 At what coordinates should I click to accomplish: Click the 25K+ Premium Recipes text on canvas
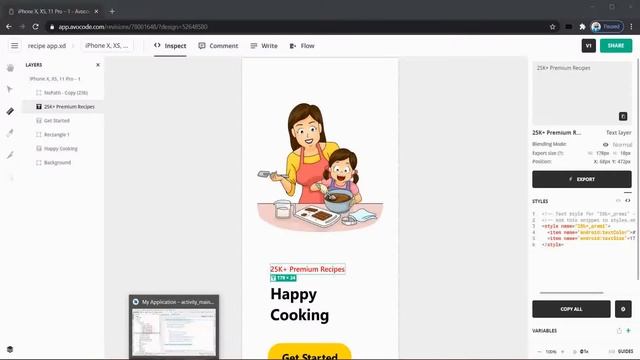click(307, 269)
